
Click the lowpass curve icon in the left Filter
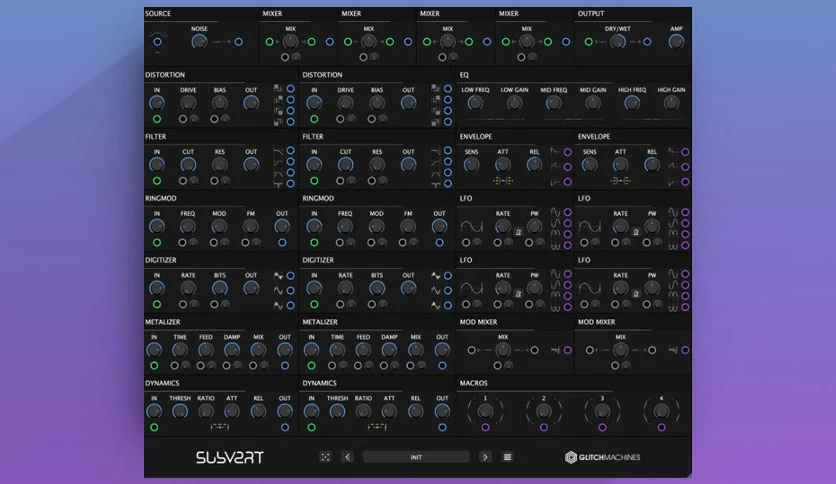coord(278,151)
